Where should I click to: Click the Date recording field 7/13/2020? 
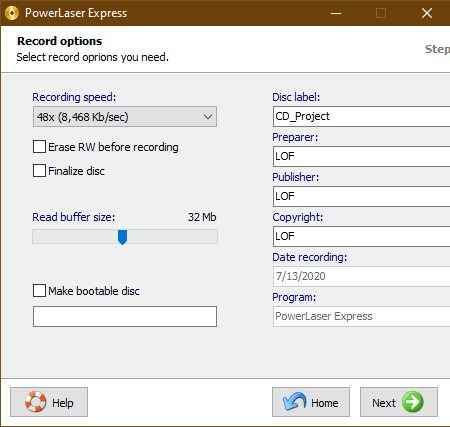(361, 276)
